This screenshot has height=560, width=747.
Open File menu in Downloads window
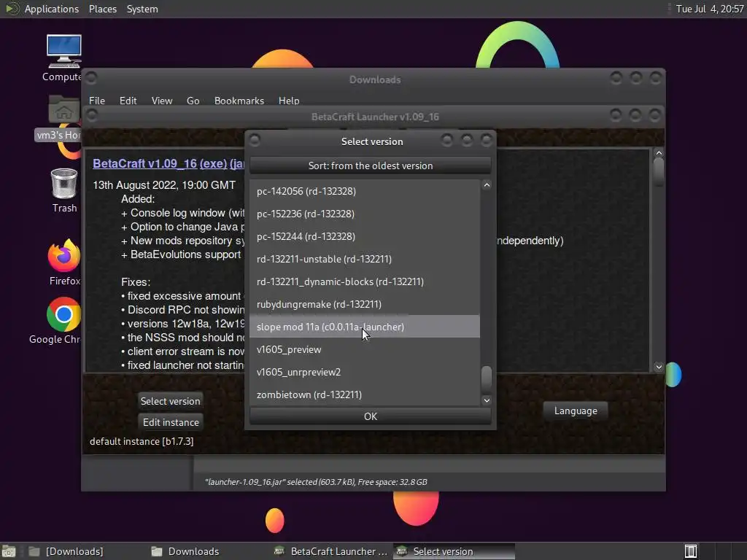[97, 101]
